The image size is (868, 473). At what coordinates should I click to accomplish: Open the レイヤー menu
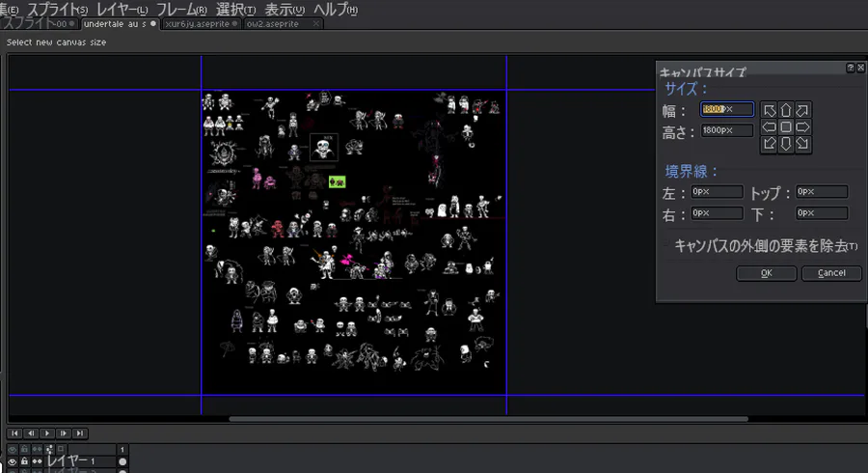[122, 10]
